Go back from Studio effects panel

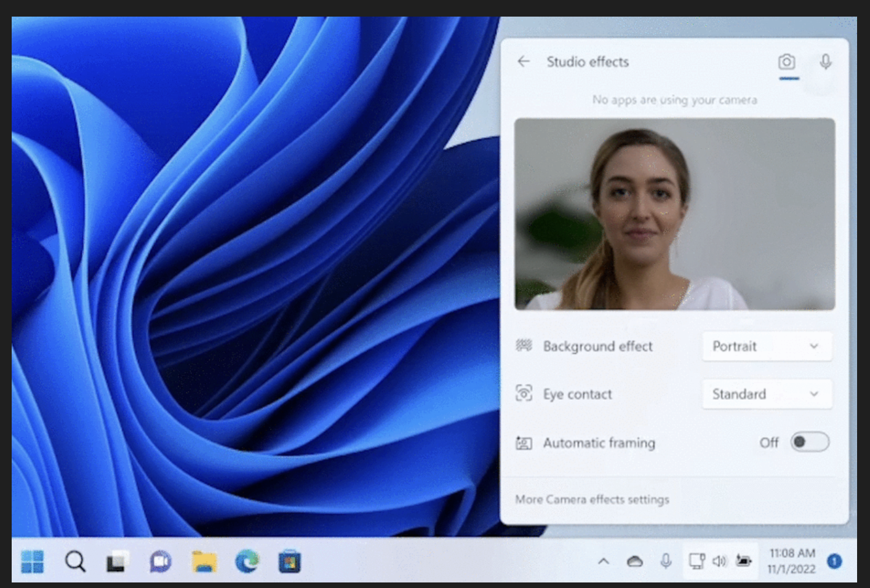pyautogui.click(x=524, y=62)
